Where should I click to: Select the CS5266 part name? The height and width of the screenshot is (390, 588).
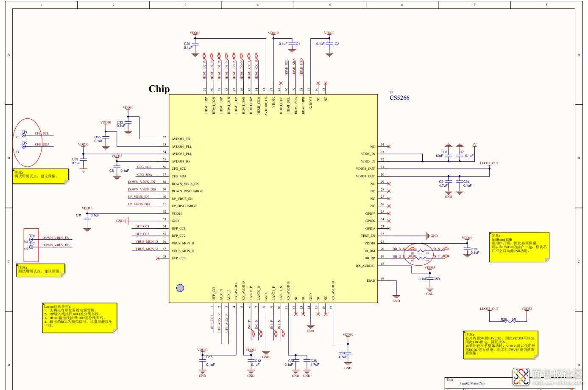click(x=399, y=98)
